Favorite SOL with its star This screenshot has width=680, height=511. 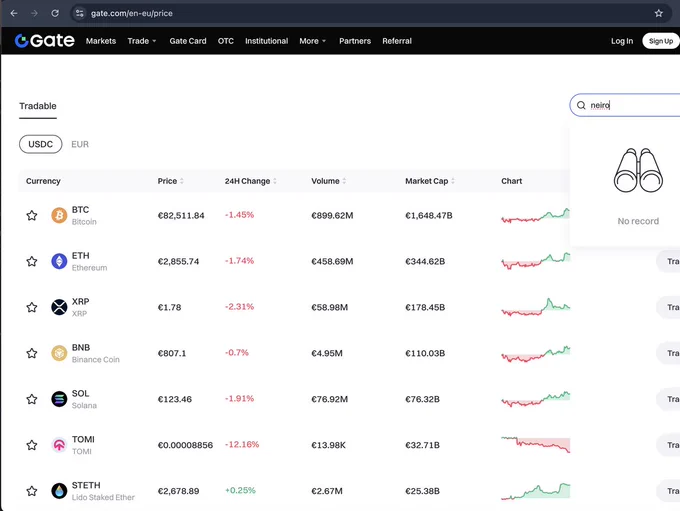tap(32, 399)
